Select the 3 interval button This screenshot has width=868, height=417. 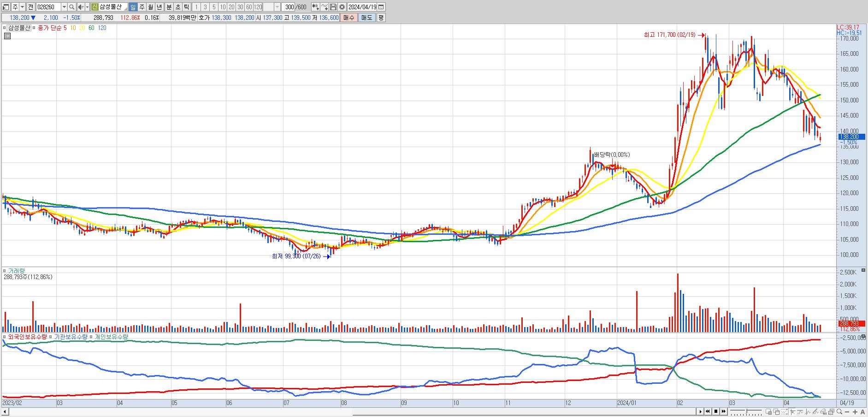pos(205,7)
